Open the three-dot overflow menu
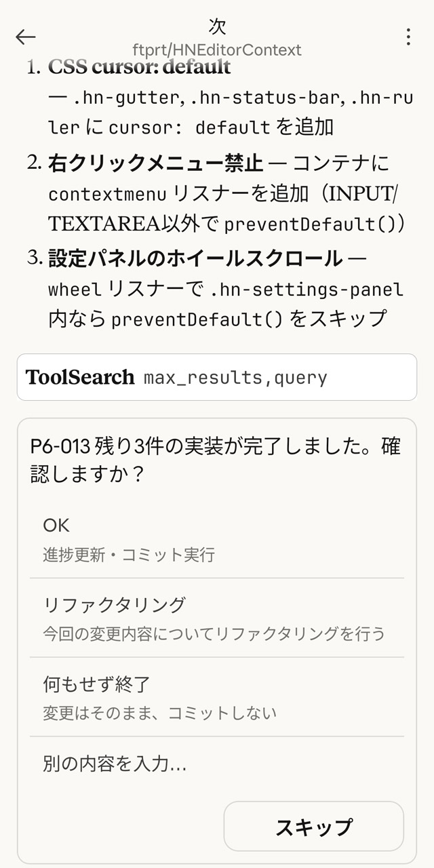The image size is (434, 868). pyautogui.click(x=408, y=37)
